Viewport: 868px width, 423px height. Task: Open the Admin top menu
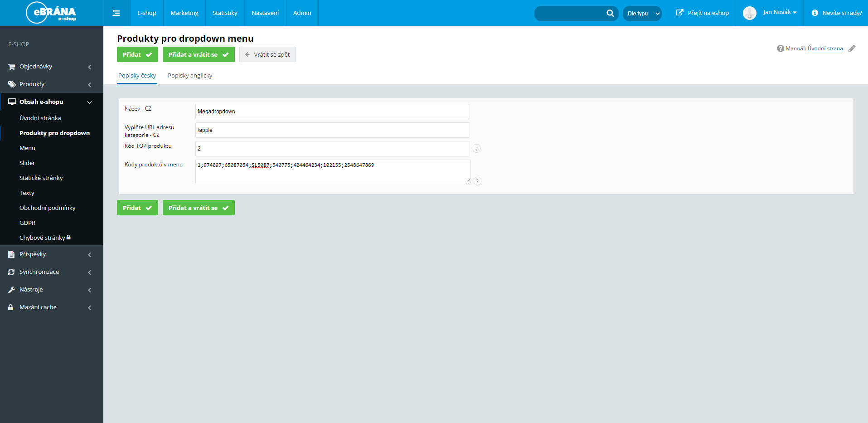pos(302,13)
